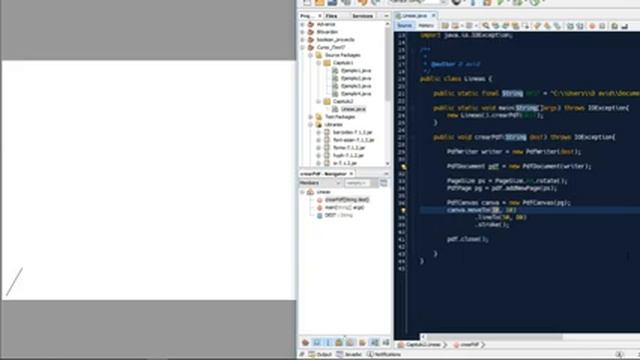Toggle third filter icon in Navigator bottom bar
Image resolution: width=640 pixels, height=360 pixels.
[327, 342]
